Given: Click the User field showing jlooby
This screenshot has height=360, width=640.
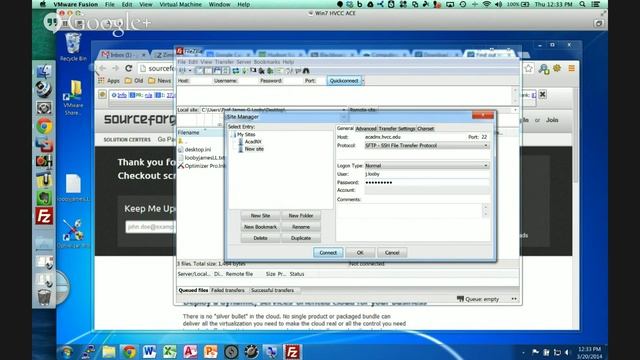Looking at the screenshot, I should pyautogui.click(x=427, y=174).
